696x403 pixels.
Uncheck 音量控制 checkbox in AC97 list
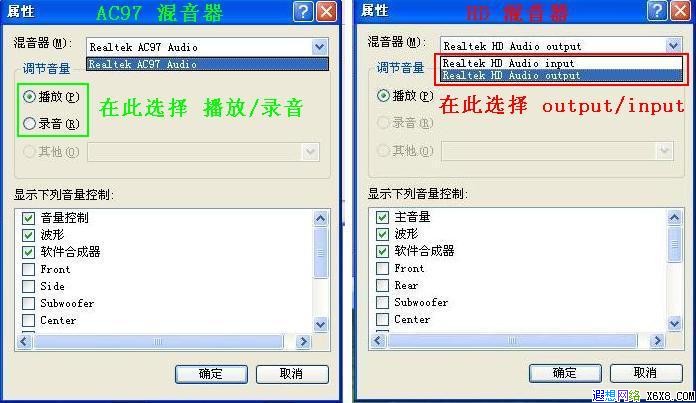point(28,218)
